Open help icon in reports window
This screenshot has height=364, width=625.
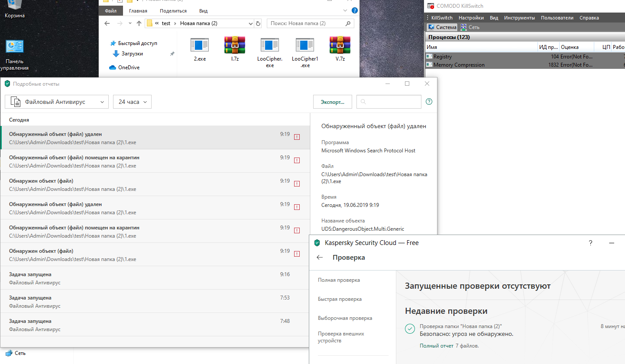[429, 102]
